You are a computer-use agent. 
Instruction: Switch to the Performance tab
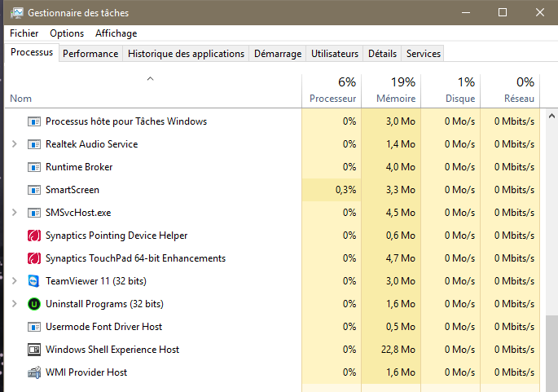[90, 54]
